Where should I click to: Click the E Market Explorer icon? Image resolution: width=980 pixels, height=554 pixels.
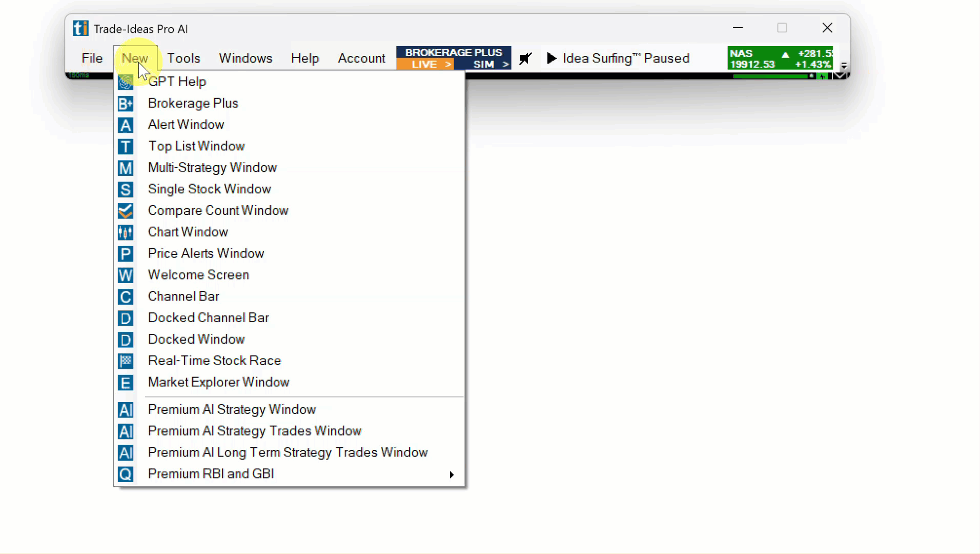tap(126, 383)
